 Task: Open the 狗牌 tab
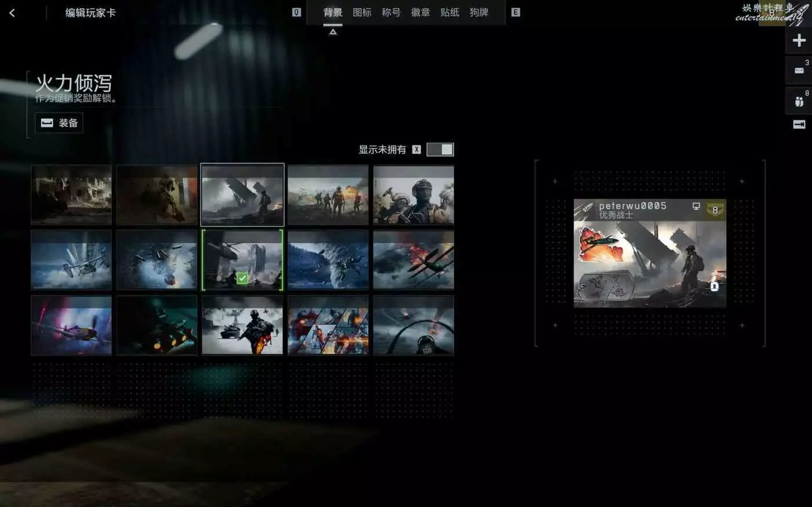tap(479, 12)
